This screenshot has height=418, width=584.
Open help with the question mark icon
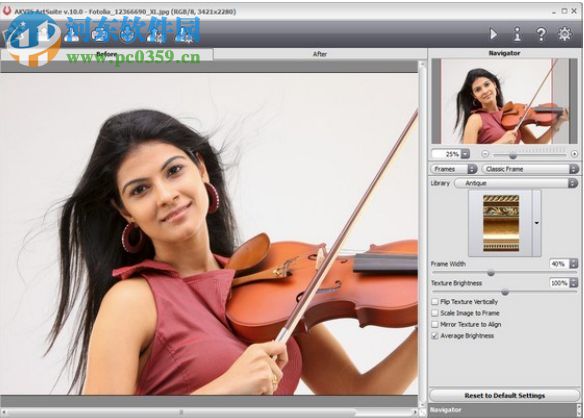click(541, 34)
